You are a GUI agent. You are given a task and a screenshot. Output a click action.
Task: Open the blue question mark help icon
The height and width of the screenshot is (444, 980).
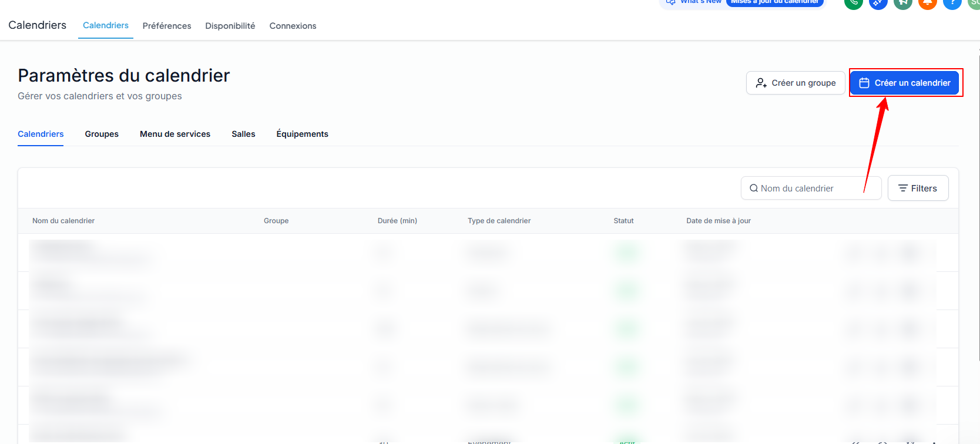tap(952, 3)
